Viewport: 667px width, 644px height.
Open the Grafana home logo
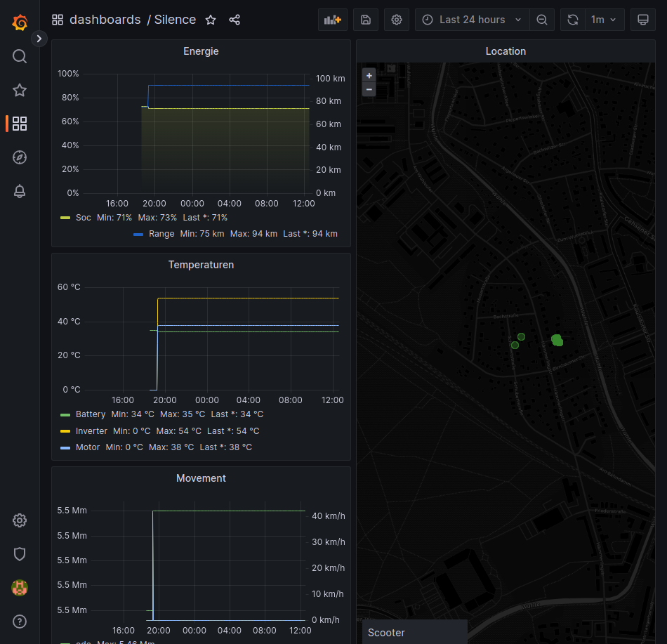(x=20, y=22)
